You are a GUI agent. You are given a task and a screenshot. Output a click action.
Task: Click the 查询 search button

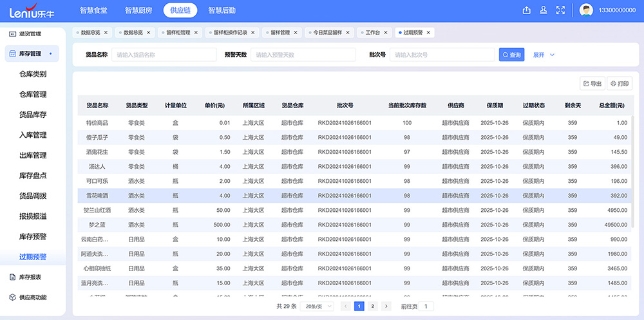coord(511,55)
